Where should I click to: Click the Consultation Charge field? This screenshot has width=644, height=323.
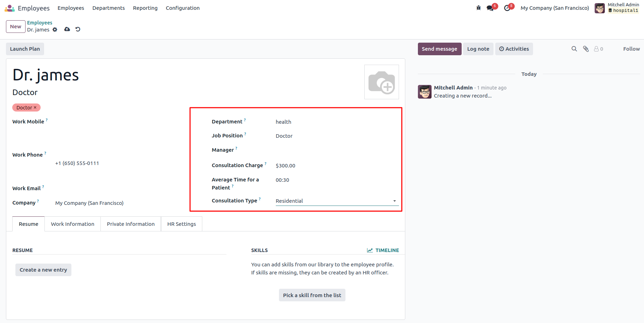336,166
